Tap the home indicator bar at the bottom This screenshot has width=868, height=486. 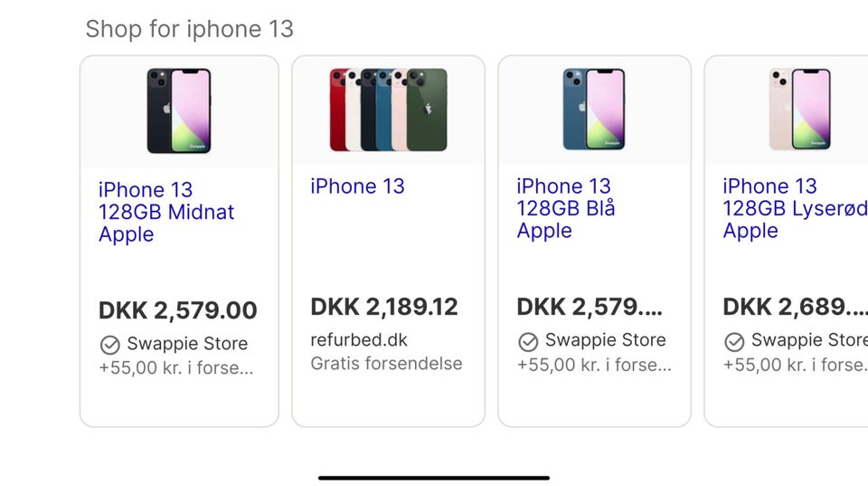point(434,477)
